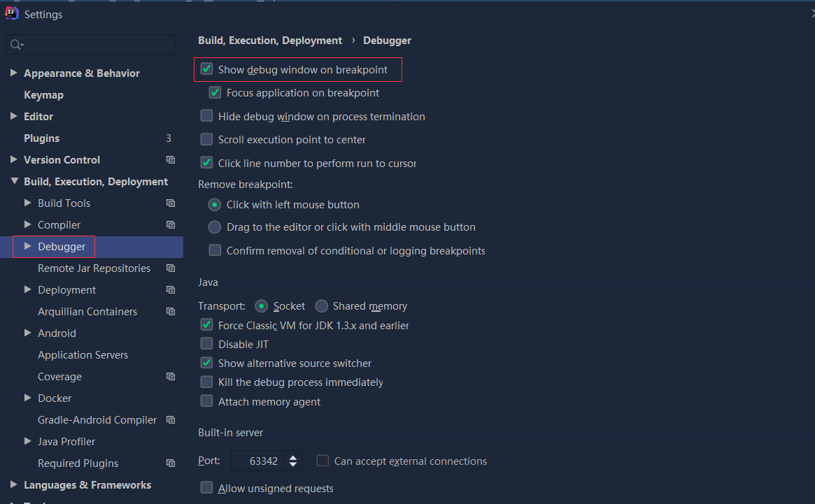Image resolution: width=815 pixels, height=504 pixels.
Task: Click project-level icon next to Coverage
Action: click(x=171, y=377)
